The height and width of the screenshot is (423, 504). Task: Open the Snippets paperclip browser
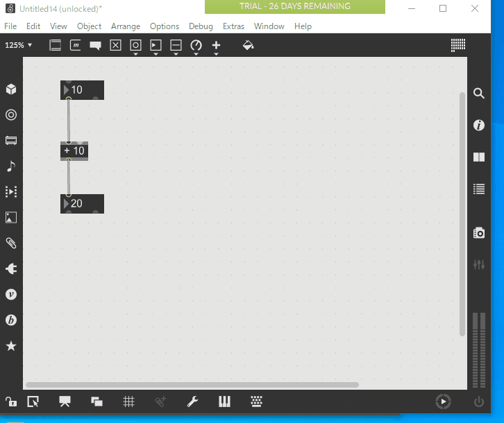[11, 243]
